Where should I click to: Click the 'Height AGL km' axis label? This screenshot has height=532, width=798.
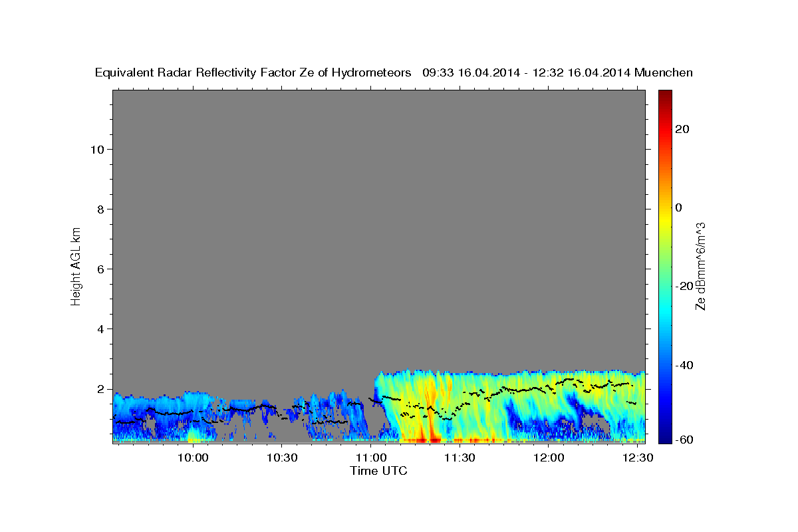[x=76, y=265]
